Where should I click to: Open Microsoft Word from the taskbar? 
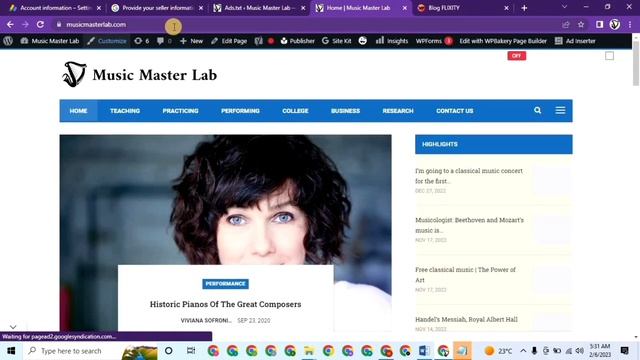coord(424,351)
